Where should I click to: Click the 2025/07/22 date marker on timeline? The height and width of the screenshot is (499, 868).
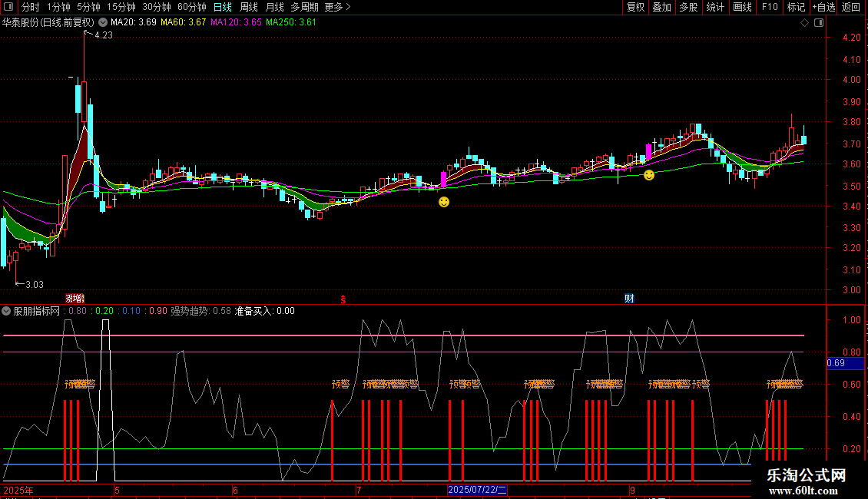(477, 489)
